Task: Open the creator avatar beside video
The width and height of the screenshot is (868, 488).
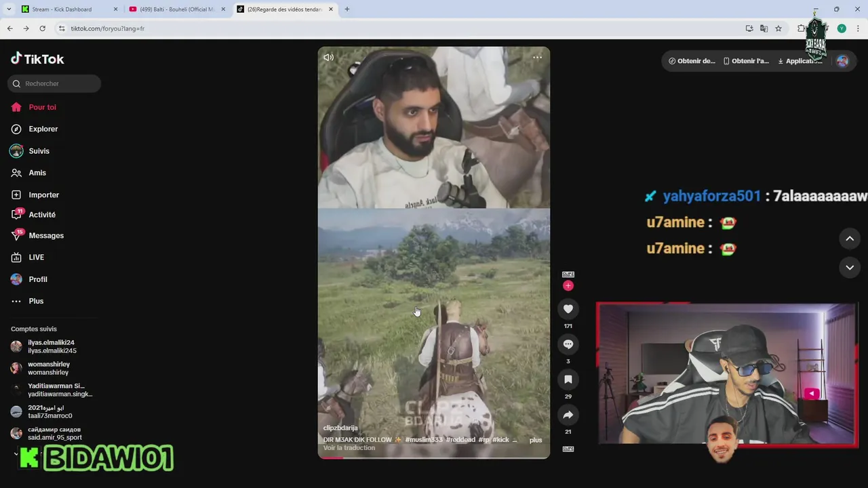Action: click(x=568, y=274)
